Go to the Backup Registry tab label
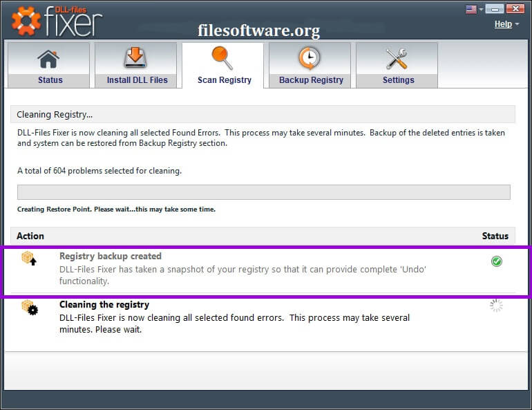Image resolution: width=532 pixels, height=410 pixels. point(311,80)
